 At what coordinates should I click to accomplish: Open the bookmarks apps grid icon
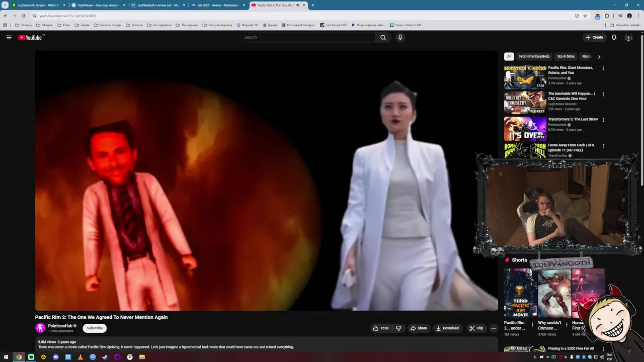pos(5,25)
